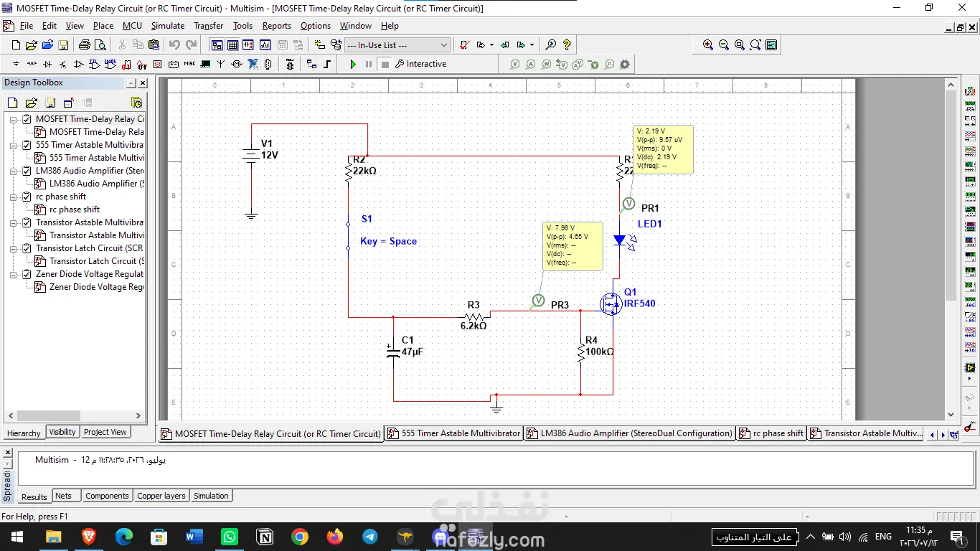This screenshot has width=980, height=551.
Task: Open the Simulation tab in spreadsheet view
Action: pos(211,496)
